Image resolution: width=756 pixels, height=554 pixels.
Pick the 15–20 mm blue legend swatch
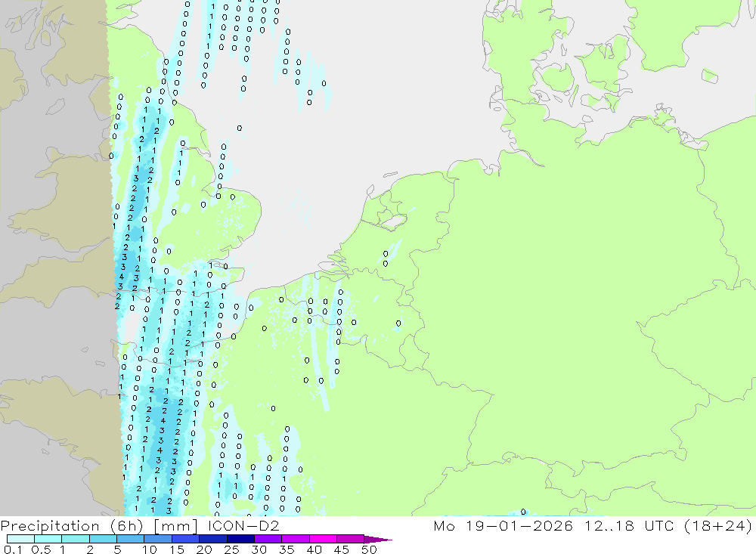tap(185, 539)
